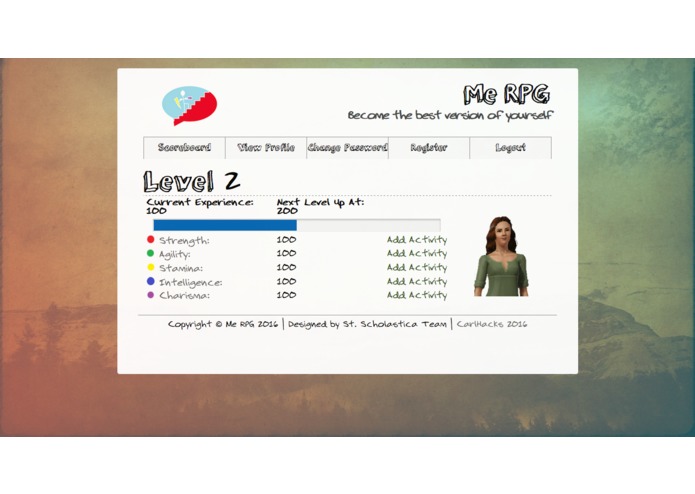Click the Intelligence stat label

point(191,282)
